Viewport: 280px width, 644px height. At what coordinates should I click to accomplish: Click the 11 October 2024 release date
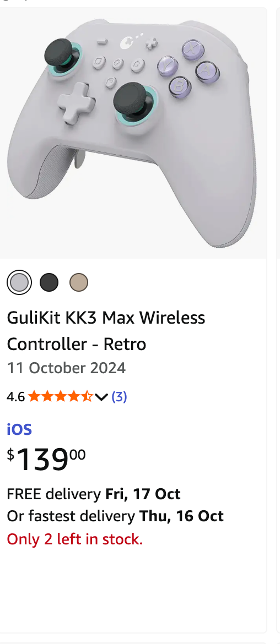tap(66, 368)
